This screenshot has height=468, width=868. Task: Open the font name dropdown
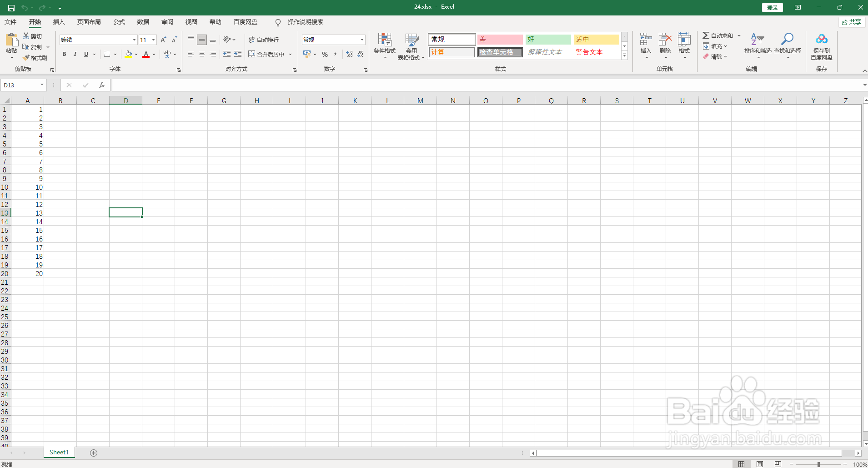pyautogui.click(x=134, y=40)
